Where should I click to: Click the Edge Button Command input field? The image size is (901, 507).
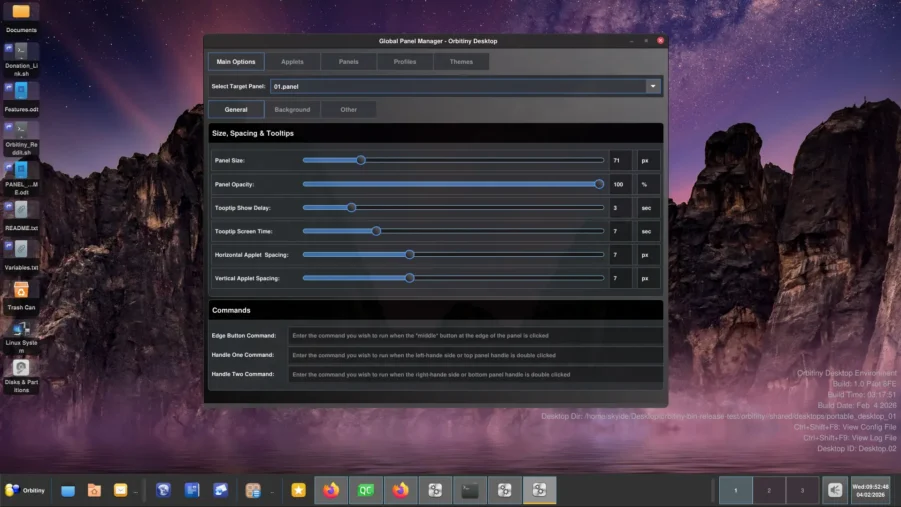pos(475,336)
